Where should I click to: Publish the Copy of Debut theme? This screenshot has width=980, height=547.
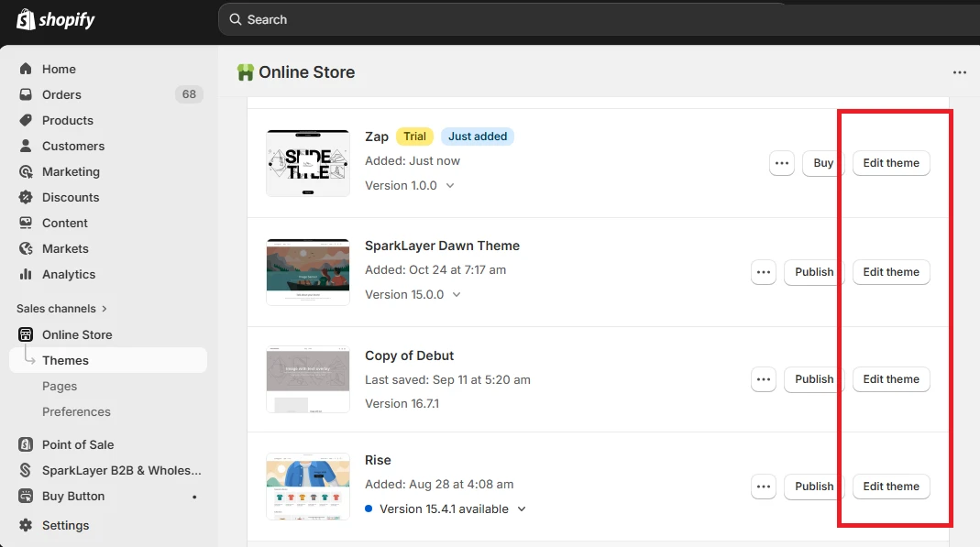tap(812, 379)
